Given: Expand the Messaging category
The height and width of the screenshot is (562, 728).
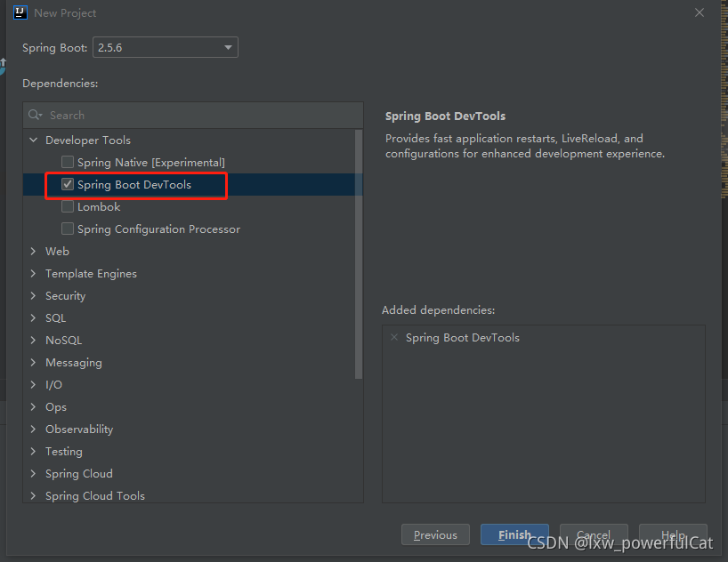Looking at the screenshot, I should click(34, 363).
